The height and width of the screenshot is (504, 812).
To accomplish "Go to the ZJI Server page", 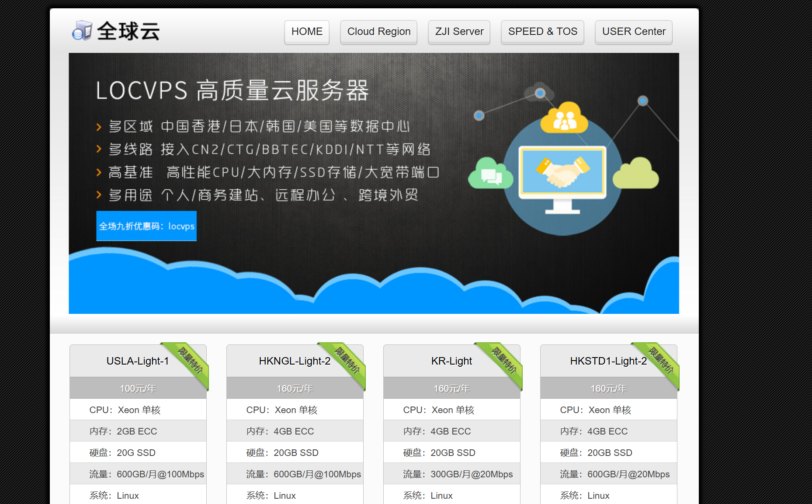I will [x=459, y=32].
